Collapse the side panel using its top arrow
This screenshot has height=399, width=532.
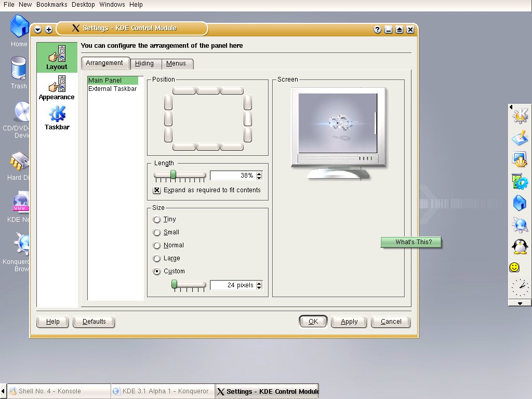(x=511, y=107)
